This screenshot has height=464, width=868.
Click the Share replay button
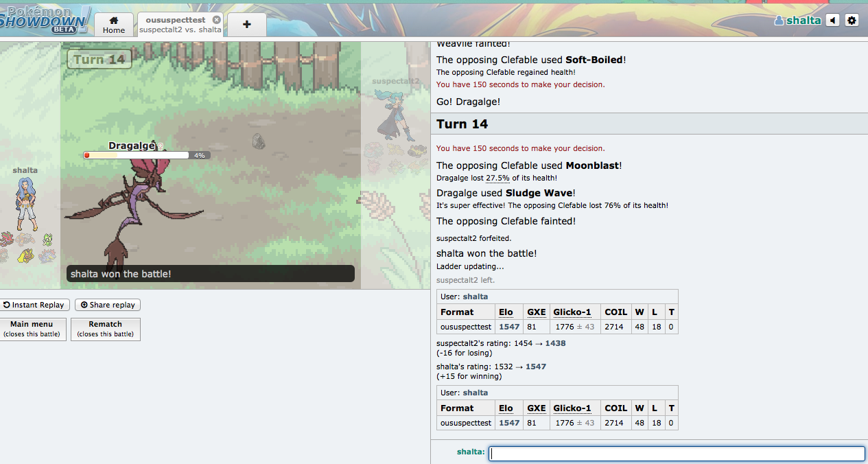(108, 305)
